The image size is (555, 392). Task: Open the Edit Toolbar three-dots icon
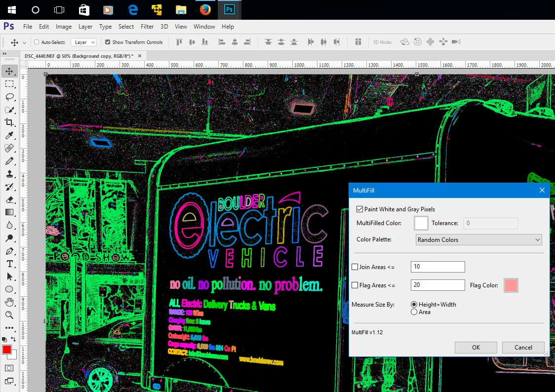pos(9,328)
